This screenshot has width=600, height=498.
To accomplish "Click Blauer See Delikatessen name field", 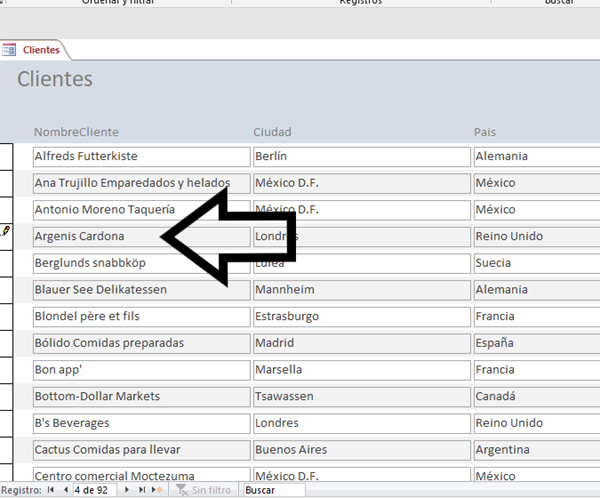I will [142, 290].
